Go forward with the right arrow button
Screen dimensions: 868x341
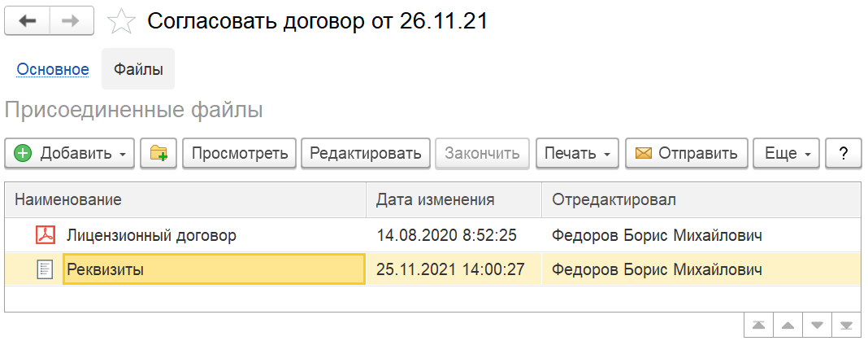72,22
